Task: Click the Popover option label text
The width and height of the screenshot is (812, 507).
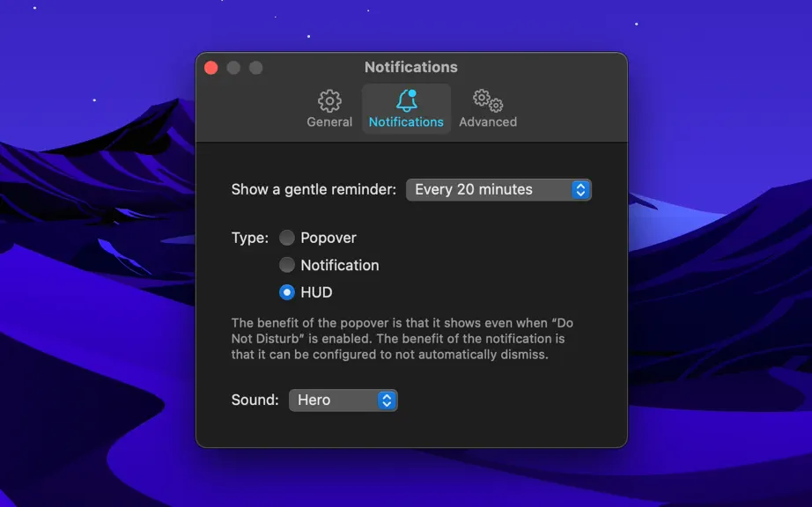Action: pyautogui.click(x=328, y=238)
